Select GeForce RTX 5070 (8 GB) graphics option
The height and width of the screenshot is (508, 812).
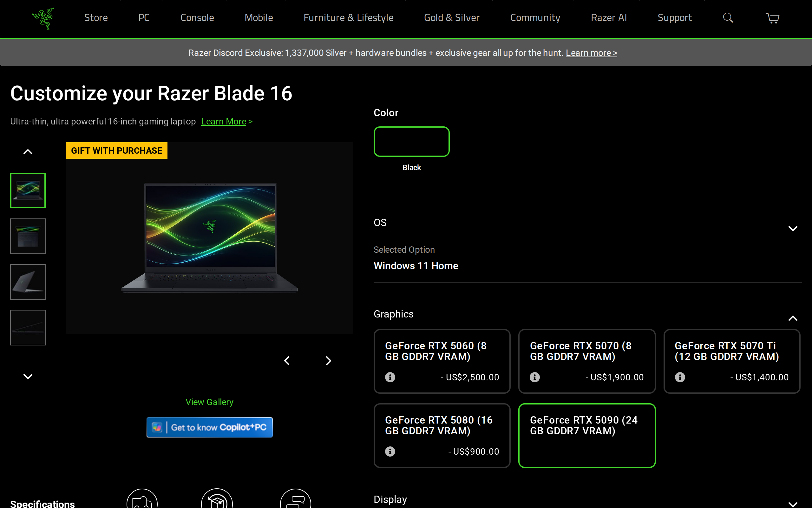[587, 361]
